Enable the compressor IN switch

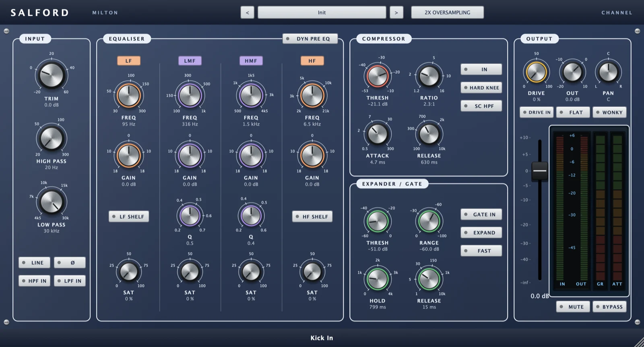tap(481, 69)
